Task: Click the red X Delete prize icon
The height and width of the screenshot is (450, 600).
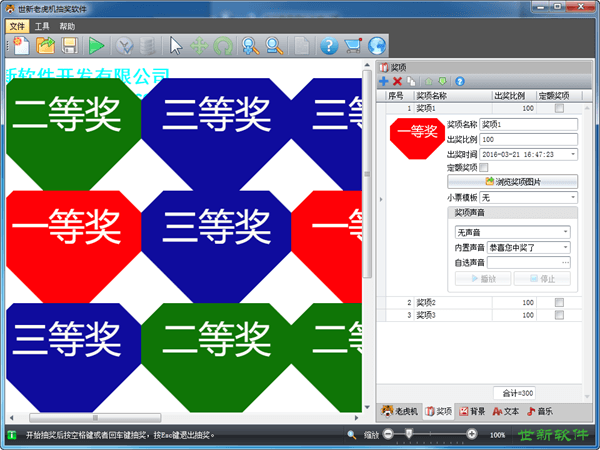Action: click(x=397, y=81)
